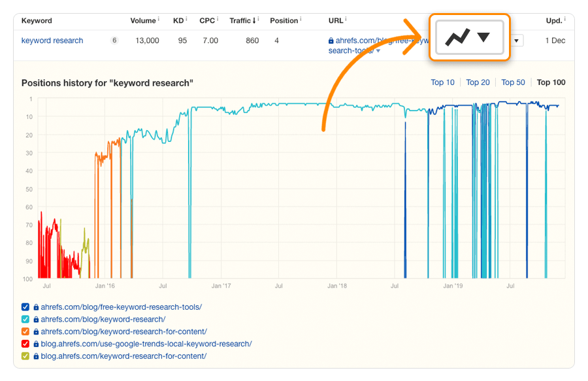Uncheck the ahrefs.com/blog/free-keyword-research-tools/ legend checkbox
The height and width of the screenshot is (381, 588).
click(x=25, y=306)
